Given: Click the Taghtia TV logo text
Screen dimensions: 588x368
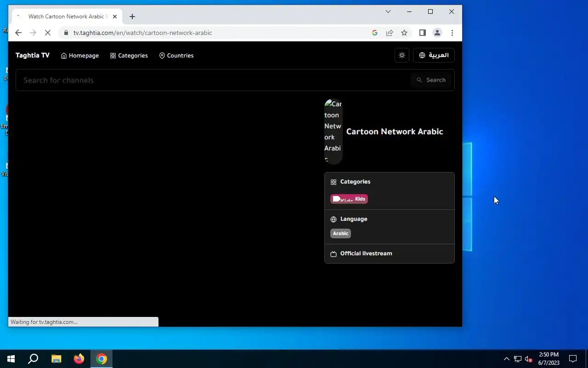Looking at the screenshot, I should (33, 55).
